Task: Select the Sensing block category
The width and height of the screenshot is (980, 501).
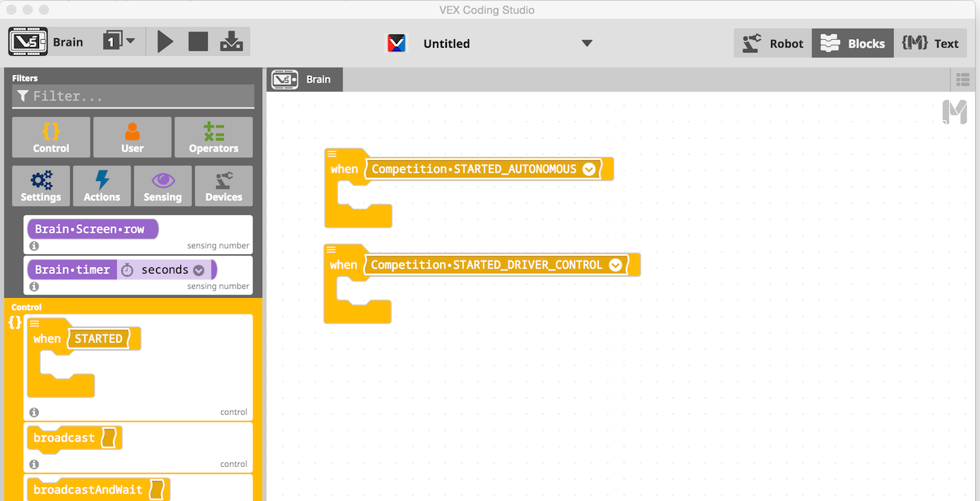Action: [x=163, y=186]
